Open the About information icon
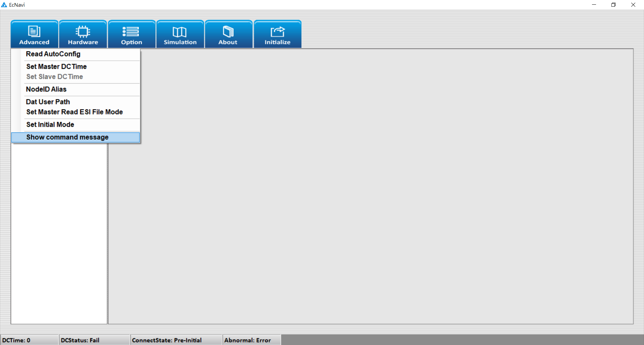 pyautogui.click(x=228, y=32)
